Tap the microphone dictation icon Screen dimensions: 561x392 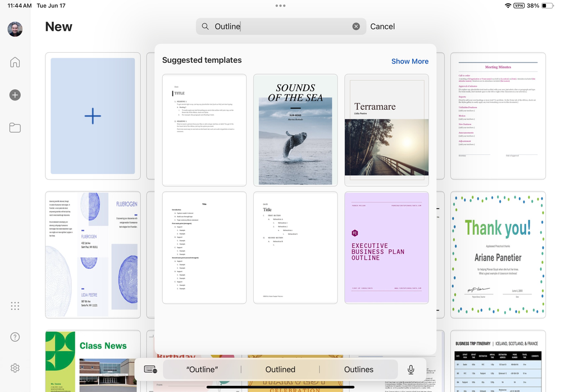[411, 370]
